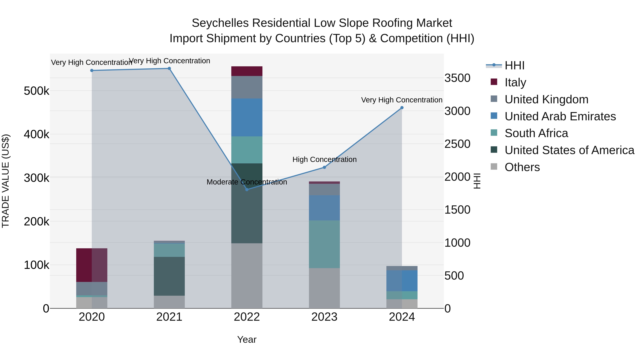Click the HHI line marker icon in legend
This screenshot has width=644, height=362.
point(494,65)
